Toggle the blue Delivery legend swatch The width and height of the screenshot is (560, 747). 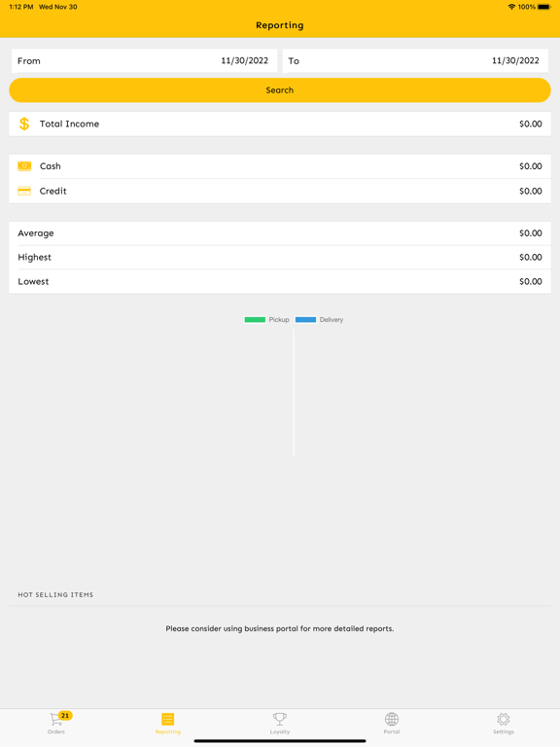pos(305,320)
